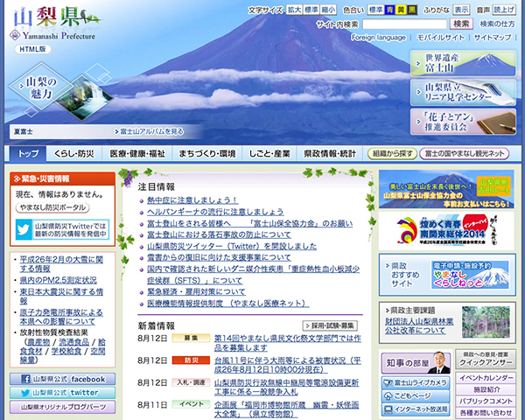Toggle furigana display with 表示 button

pos(461,10)
